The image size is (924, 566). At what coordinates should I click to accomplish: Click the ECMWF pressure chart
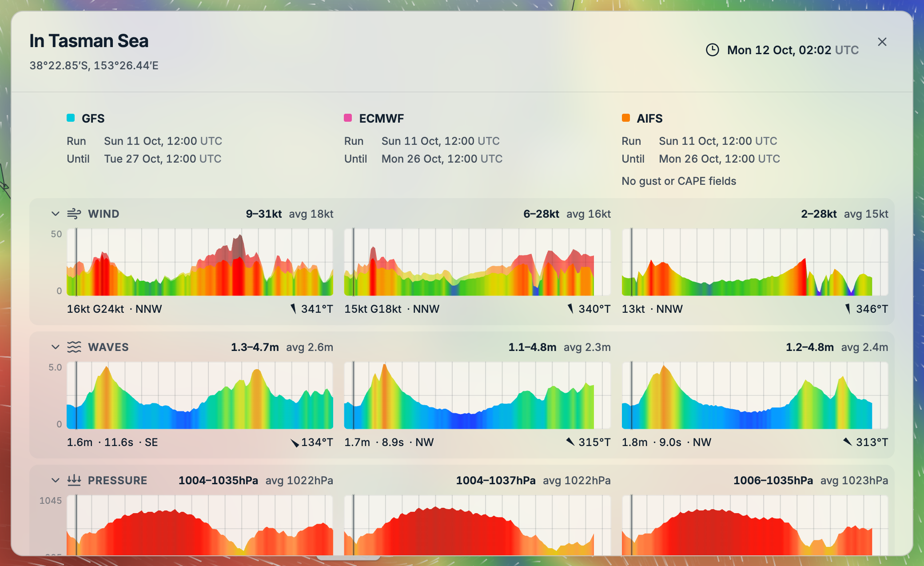478,525
